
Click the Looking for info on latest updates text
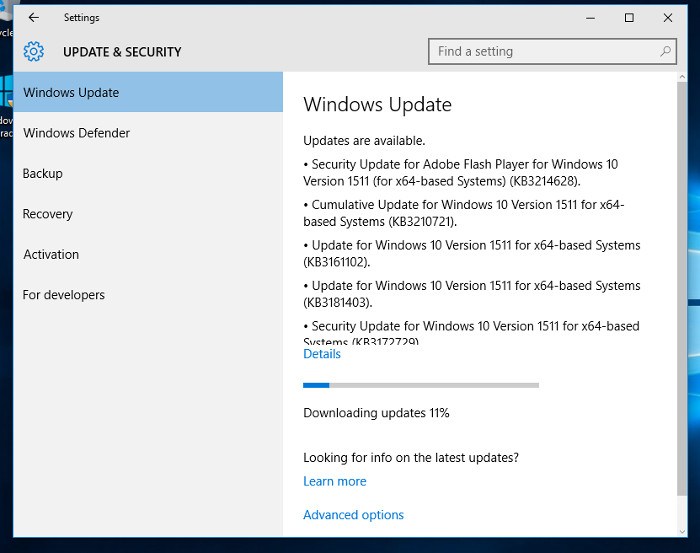[x=411, y=457]
